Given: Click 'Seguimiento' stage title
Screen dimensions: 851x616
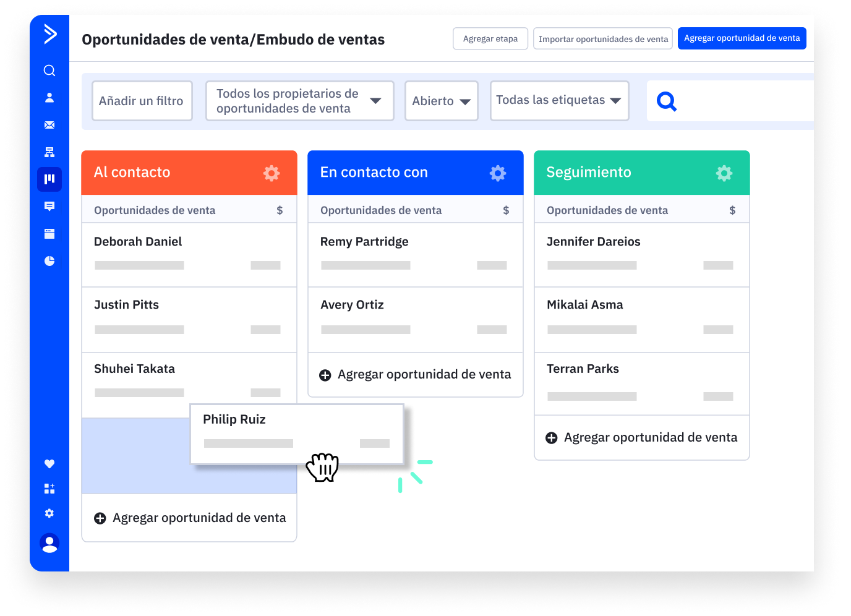Looking at the screenshot, I should pyautogui.click(x=589, y=173).
